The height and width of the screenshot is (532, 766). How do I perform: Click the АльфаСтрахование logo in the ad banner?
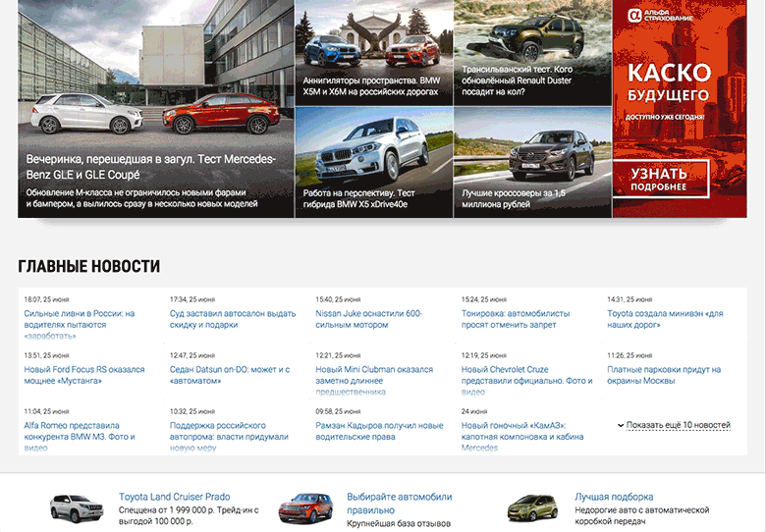coord(660,15)
